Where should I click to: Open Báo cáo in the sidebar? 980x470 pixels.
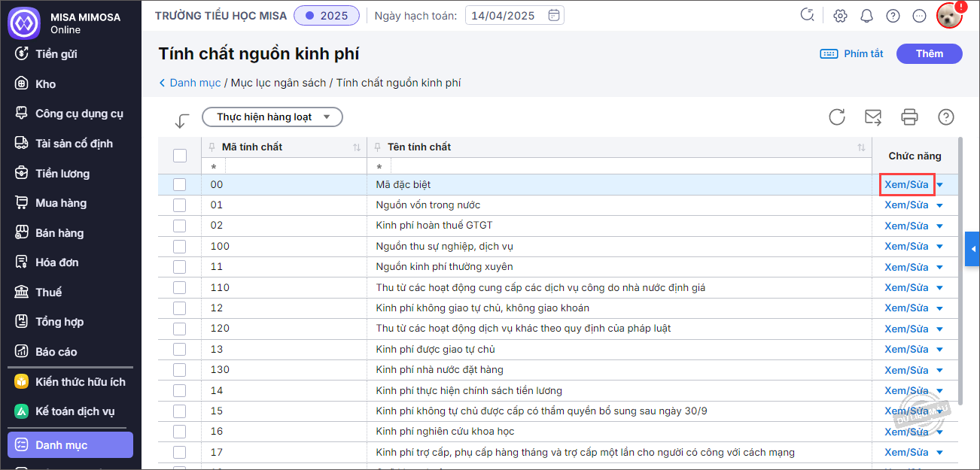coord(56,351)
